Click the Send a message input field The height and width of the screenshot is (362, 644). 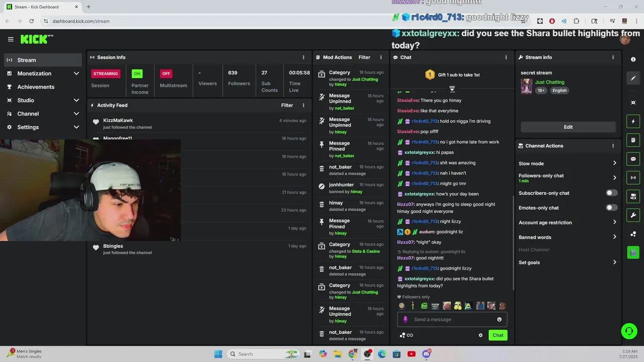(x=452, y=319)
